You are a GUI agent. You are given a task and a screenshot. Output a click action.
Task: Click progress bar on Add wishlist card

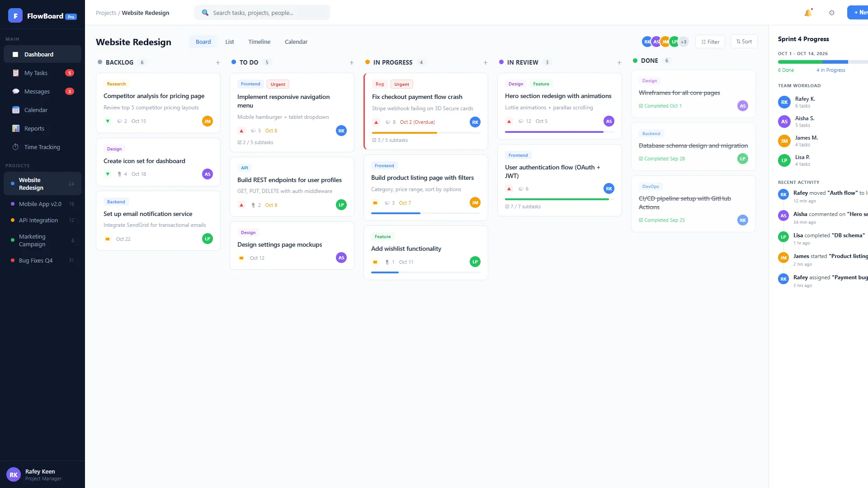click(425, 272)
